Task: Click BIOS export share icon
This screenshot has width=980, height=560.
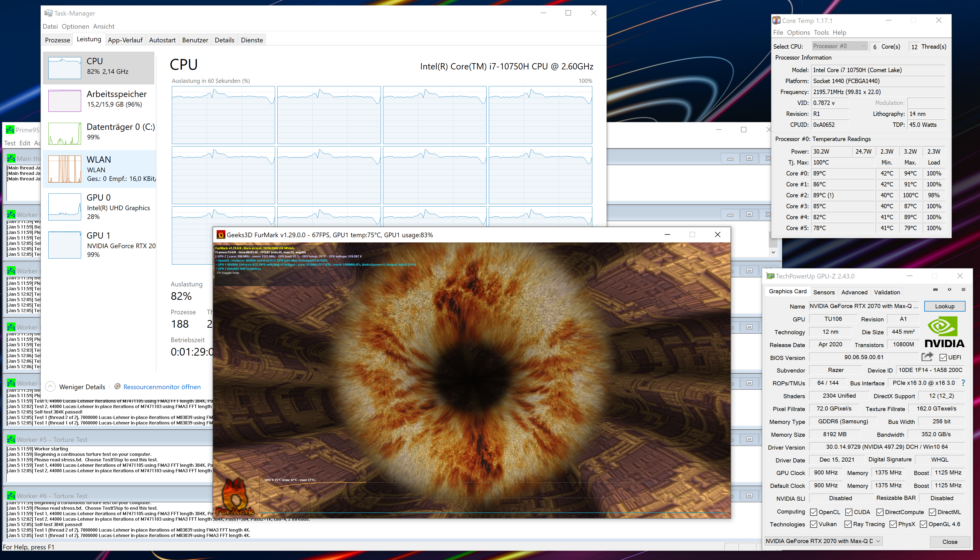Action: [x=927, y=357]
